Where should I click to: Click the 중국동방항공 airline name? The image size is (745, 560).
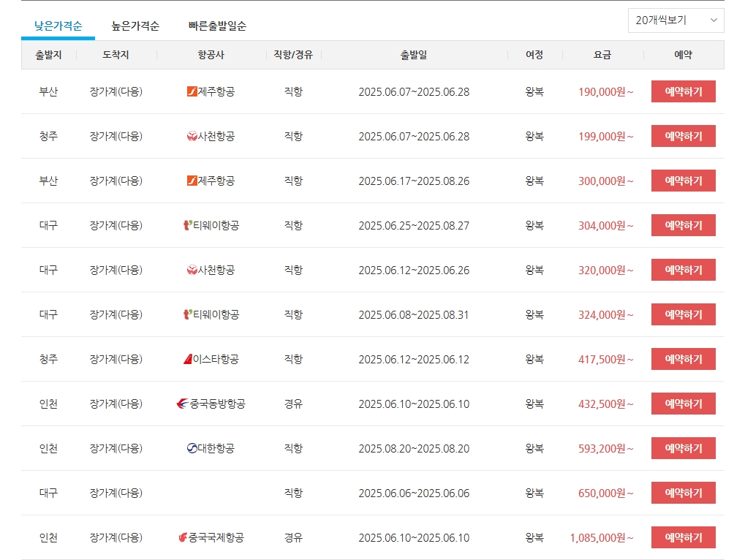(x=218, y=404)
